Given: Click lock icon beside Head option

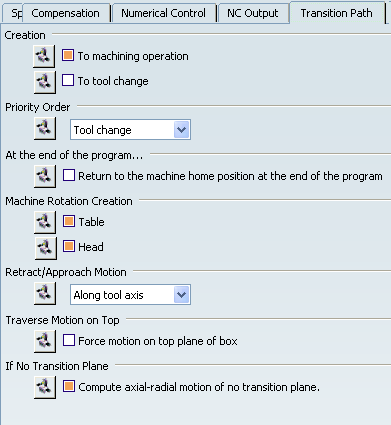Looking at the screenshot, I should tap(46, 248).
